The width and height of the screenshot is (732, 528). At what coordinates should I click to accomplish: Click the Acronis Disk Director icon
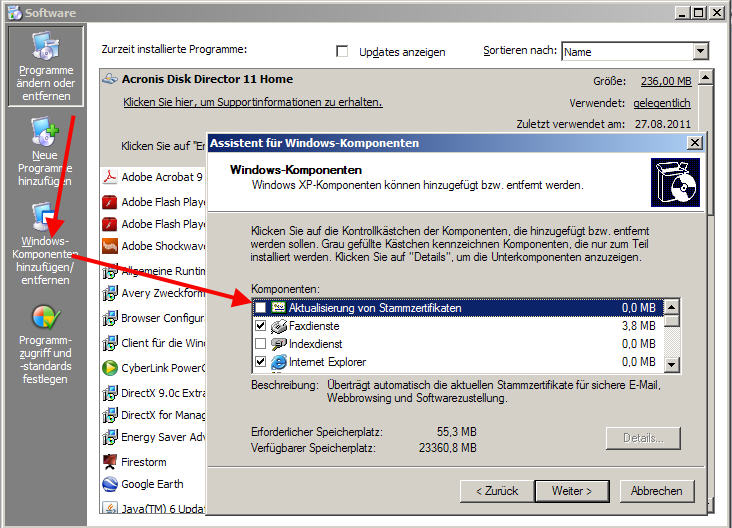click(x=110, y=79)
